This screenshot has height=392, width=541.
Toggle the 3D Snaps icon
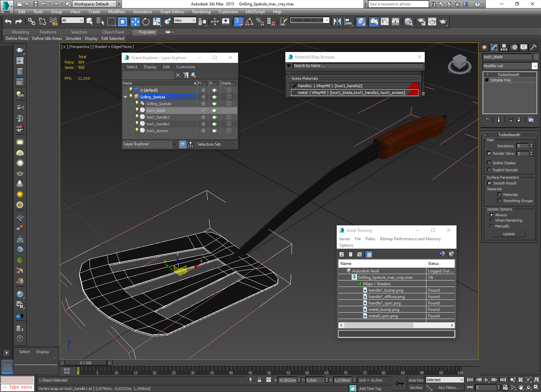239,22
